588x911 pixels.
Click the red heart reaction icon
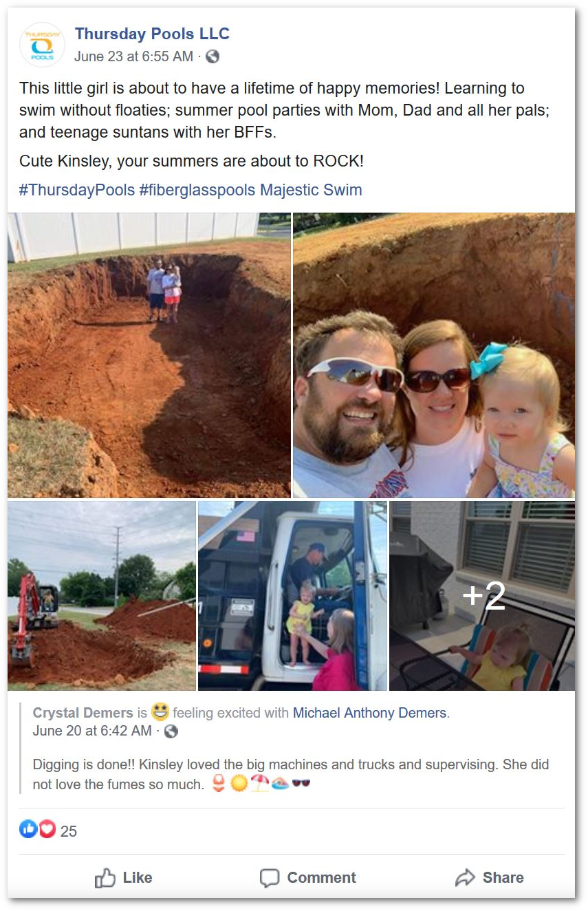(47, 830)
